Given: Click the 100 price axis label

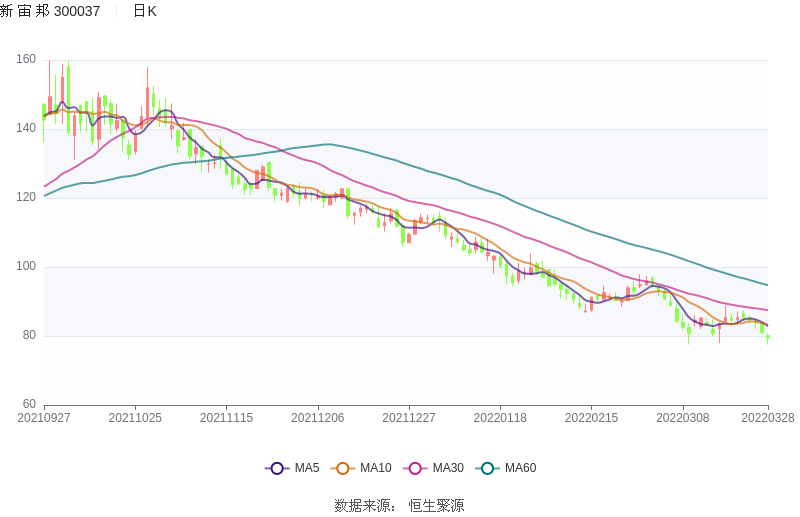Looking at the screenshot, I should tap(26, 267).
